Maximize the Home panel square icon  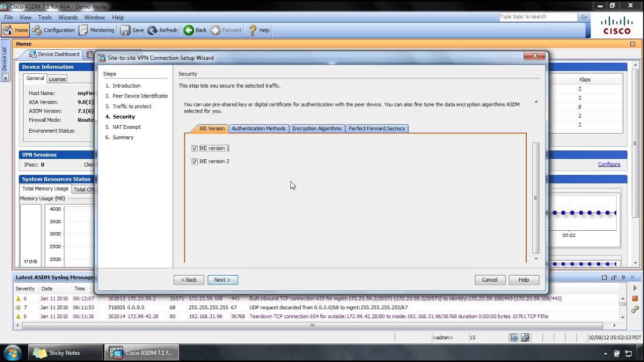point(633,44)
